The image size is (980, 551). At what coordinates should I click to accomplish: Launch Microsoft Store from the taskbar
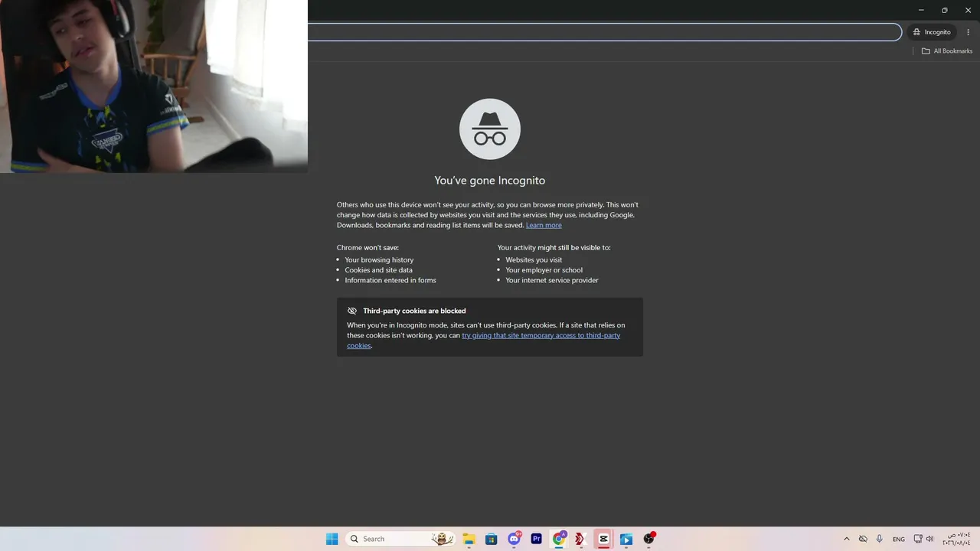tap(492, 539)
